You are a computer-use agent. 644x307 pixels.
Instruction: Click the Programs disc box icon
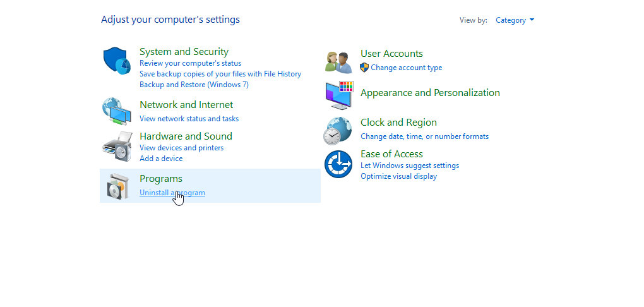coord(118,186)
